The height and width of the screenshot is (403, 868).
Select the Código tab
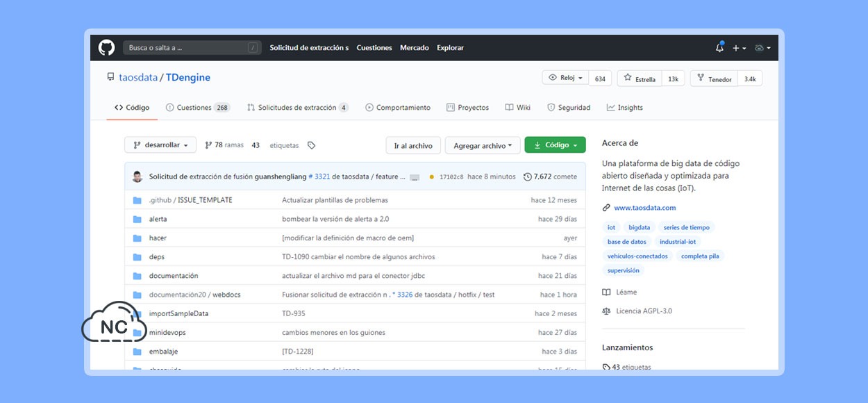132,108
